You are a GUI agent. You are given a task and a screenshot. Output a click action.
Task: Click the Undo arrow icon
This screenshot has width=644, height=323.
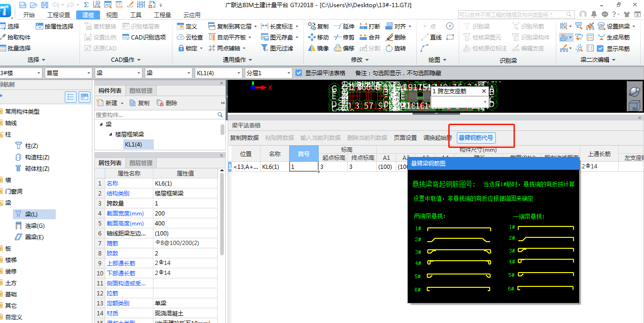pos(56,5)
